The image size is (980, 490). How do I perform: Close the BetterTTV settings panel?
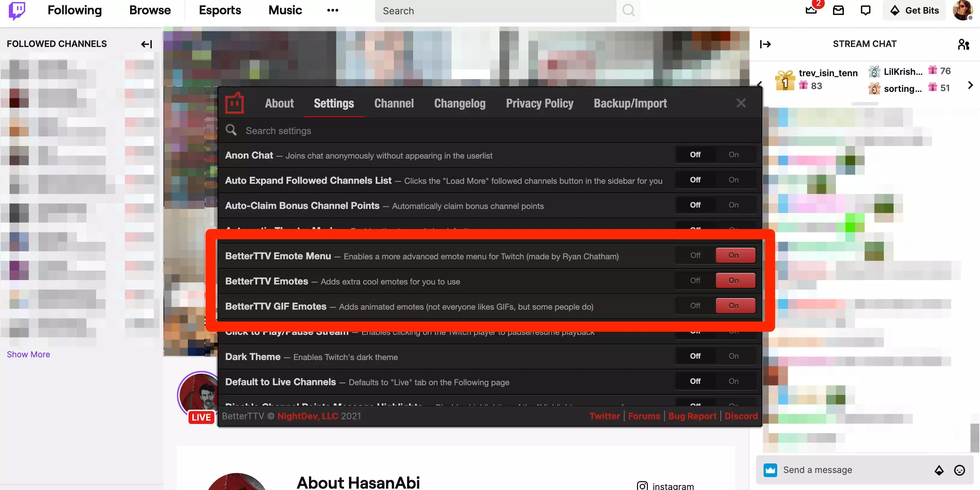(741, 103)
